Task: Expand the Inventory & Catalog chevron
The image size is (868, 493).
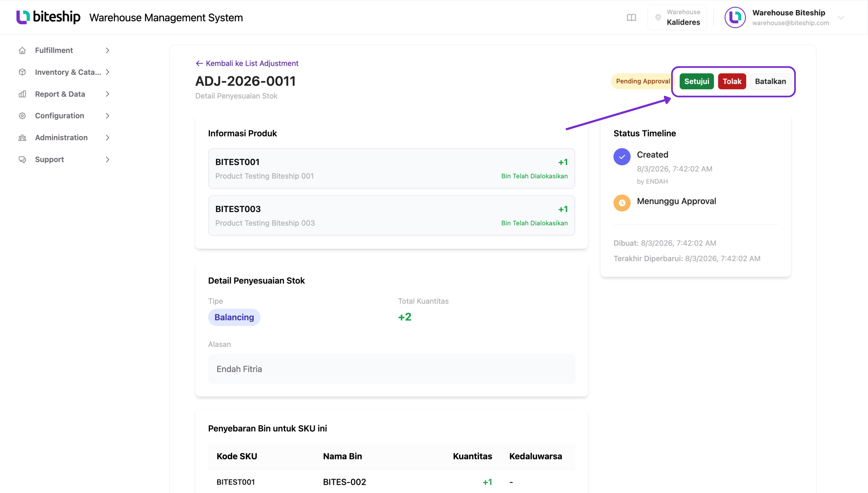Action: (x=108, y=72)
